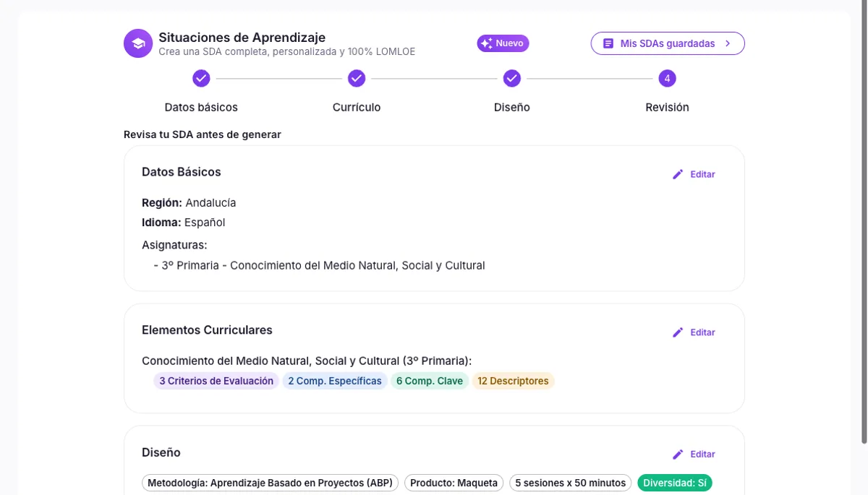Screen dimensions: 868x495
Task: Click the 6 Comp. Clave chip
Action: tap(430, 381)
